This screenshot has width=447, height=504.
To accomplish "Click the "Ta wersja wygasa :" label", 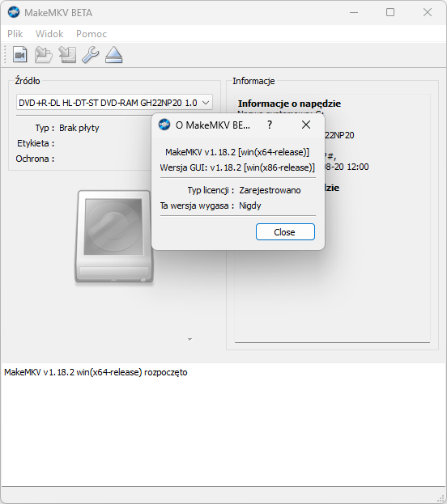I will coord(197,205).
